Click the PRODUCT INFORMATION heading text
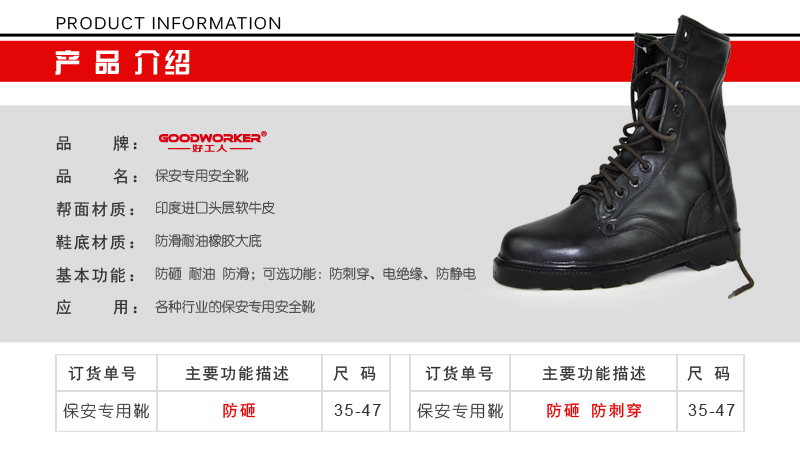800x454 pixels. [x=168, y=23]
